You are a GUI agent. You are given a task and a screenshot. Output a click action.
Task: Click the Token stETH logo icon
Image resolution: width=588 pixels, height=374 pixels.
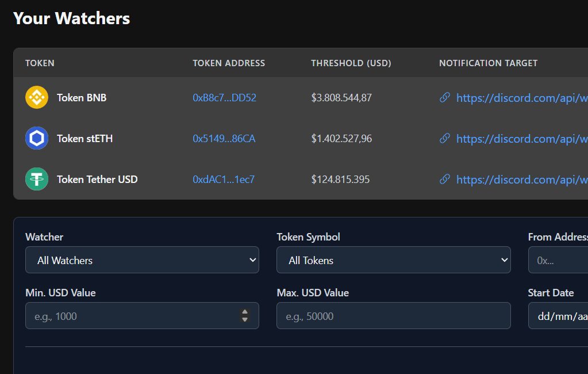pos(36,138)
